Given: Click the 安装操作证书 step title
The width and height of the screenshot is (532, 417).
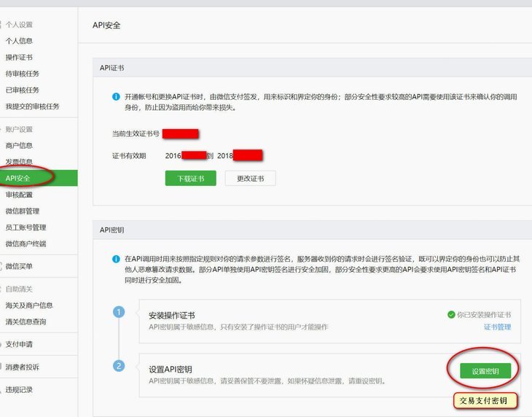Looking at the screenshot, I should coord(172,316).
